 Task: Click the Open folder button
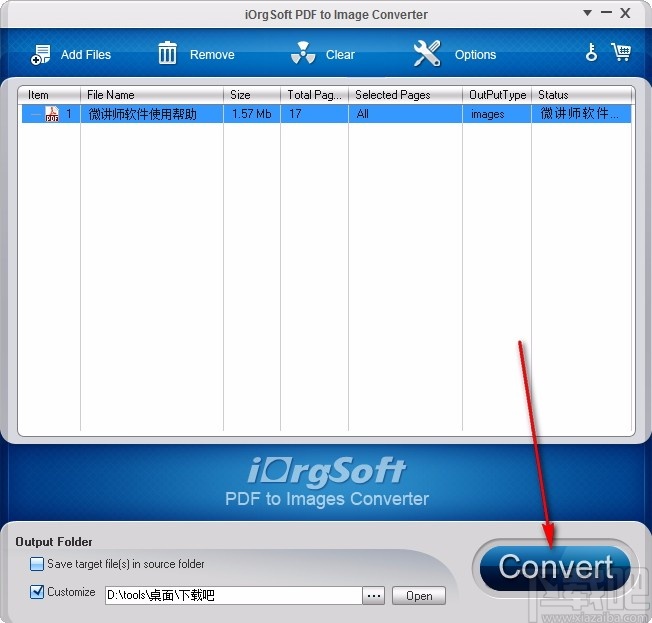[x=419, y=596]
